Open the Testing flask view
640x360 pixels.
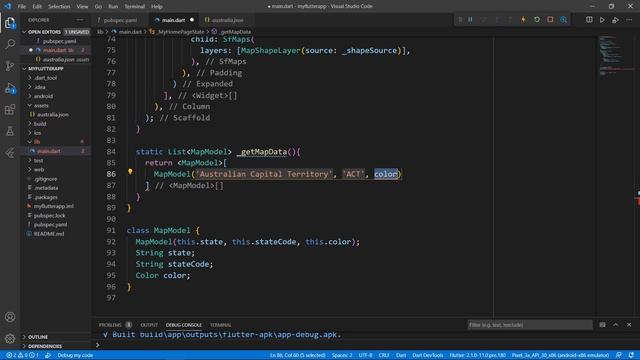(x=10, y=131)
